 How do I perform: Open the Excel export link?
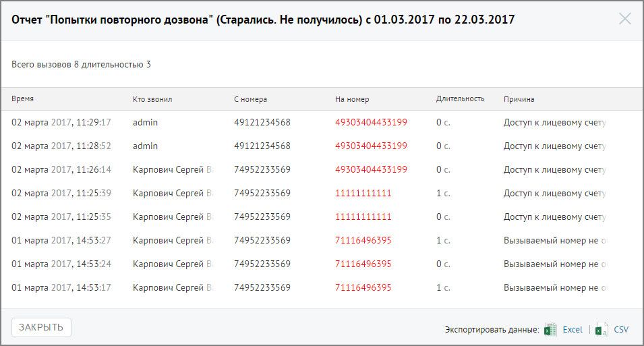tap(573, 330)
